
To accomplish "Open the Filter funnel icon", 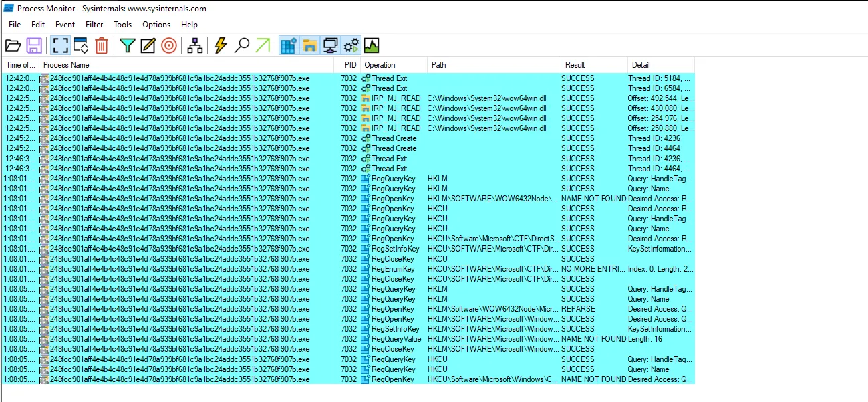I will pos(128,45).
